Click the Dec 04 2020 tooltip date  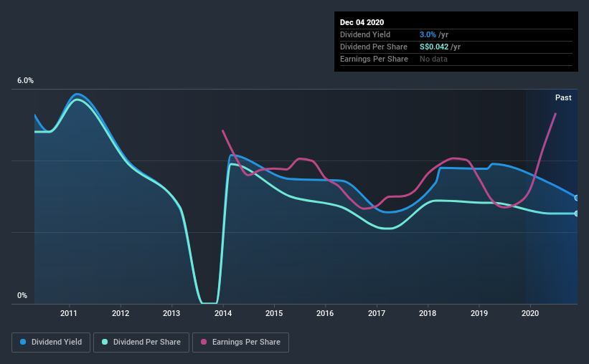[x=362, y=22]
